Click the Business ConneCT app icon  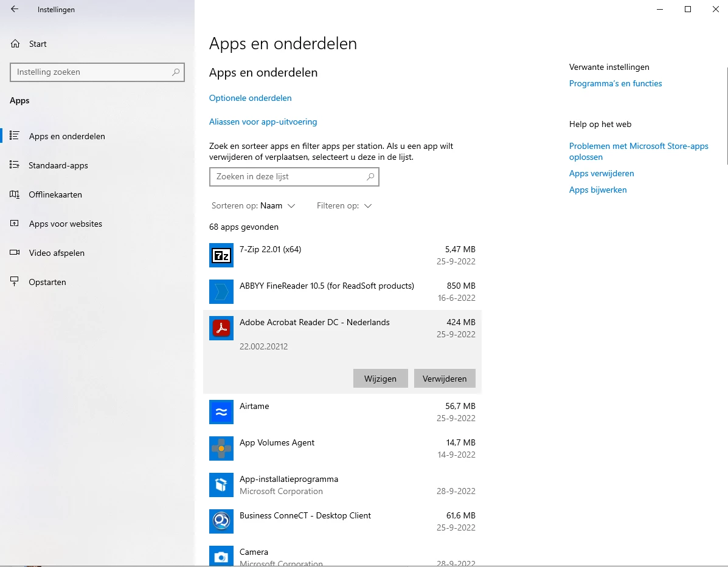[221, 521]
